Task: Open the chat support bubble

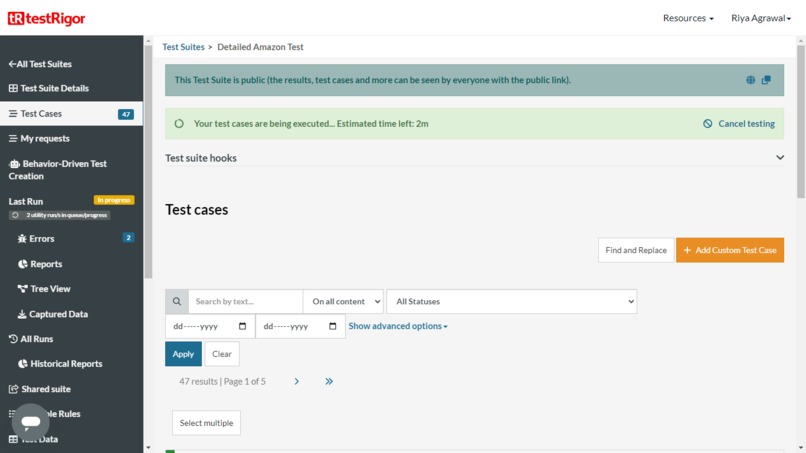Action: (x=31, y=422)
